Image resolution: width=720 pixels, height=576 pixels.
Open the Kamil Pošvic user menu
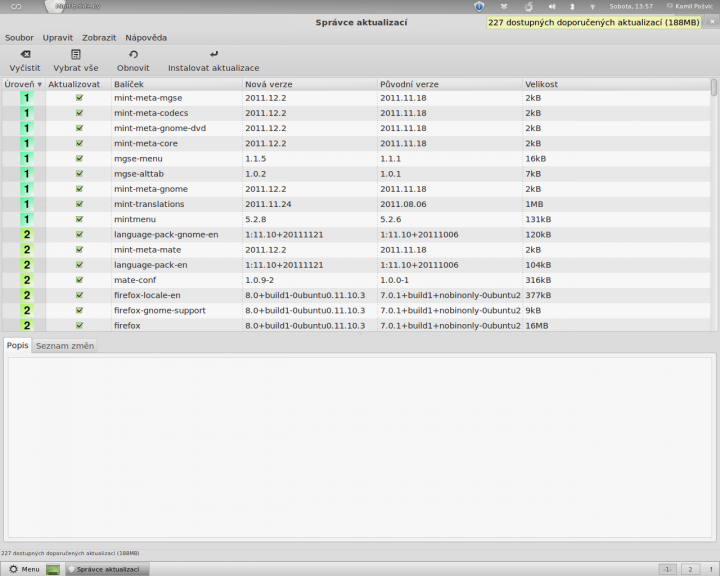coord(690,6)
